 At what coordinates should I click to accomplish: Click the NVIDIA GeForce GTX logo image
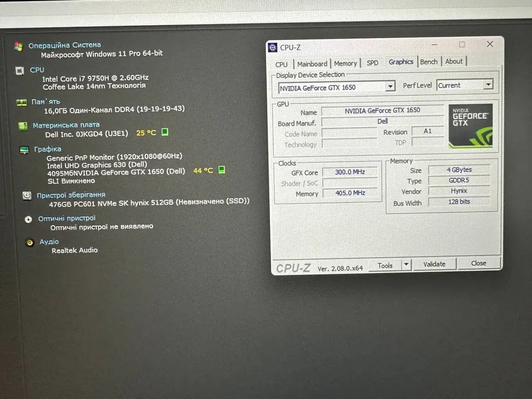tap(470, 126)
